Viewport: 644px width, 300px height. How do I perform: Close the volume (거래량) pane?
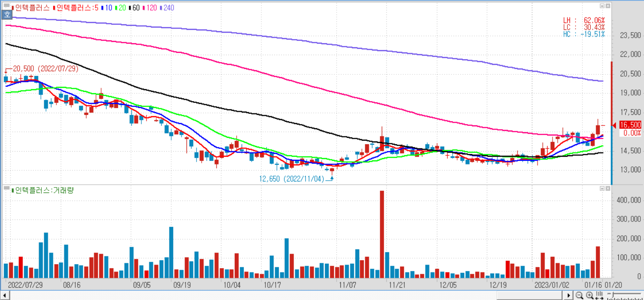tap(608, 188)
